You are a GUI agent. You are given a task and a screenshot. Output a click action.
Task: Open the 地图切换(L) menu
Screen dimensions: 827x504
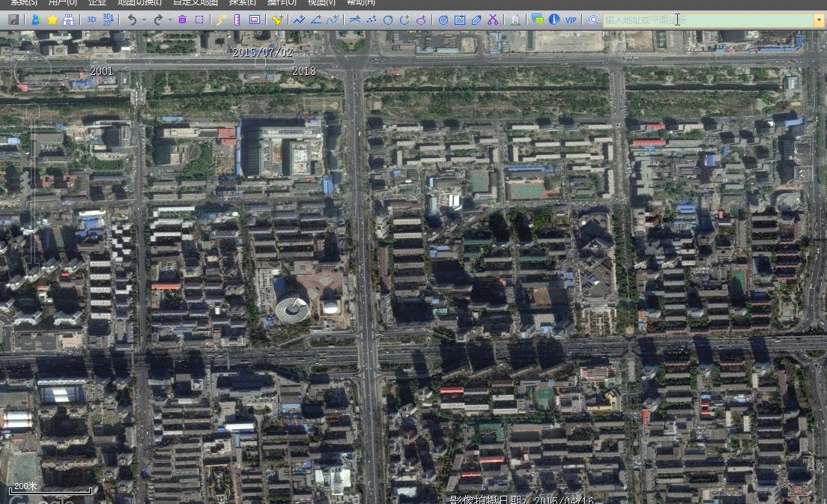click(x=139, y=3)
